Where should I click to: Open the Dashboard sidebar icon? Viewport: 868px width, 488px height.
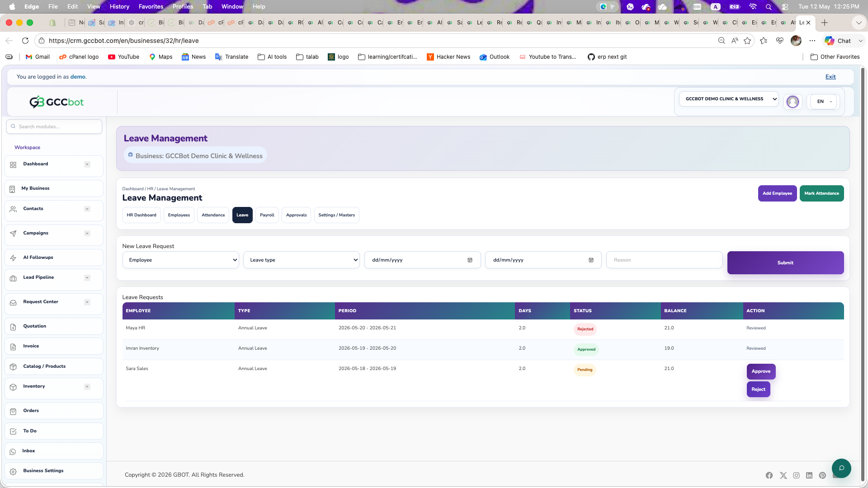[x=13, y=165]
